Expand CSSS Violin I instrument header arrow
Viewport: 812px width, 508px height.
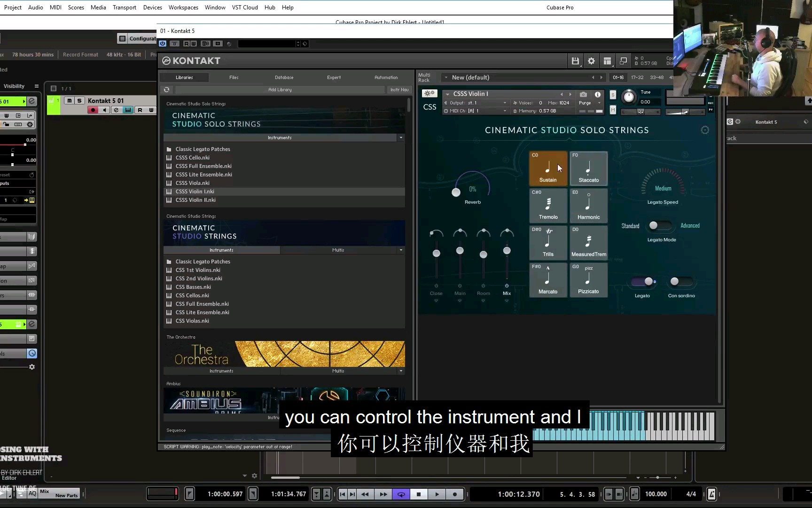[x=447, y=94]
